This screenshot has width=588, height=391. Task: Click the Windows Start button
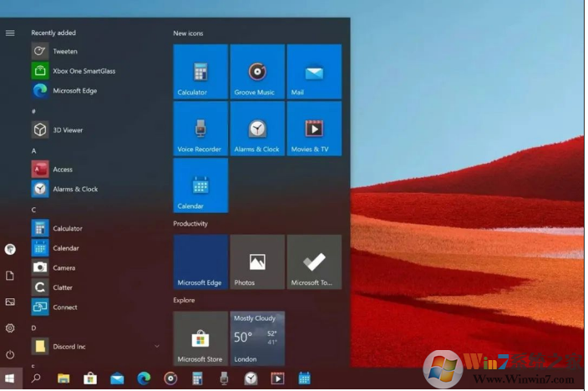coord(10,378)
